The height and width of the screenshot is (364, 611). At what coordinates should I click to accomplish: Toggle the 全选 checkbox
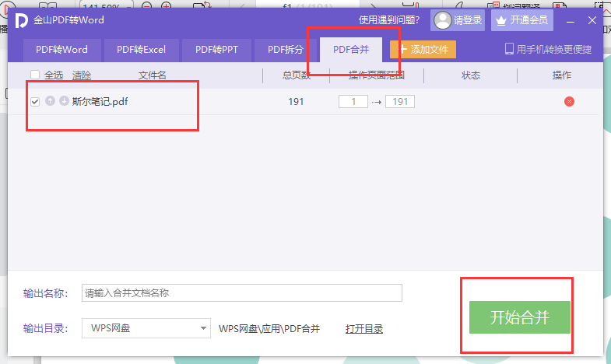[x=35, y=75]
